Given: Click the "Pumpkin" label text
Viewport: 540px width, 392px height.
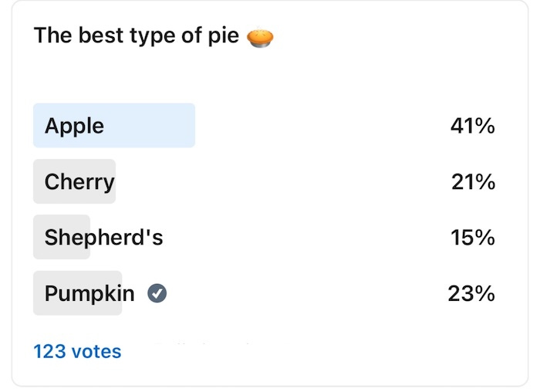Looking at the screenshot, I should point(89,294).
